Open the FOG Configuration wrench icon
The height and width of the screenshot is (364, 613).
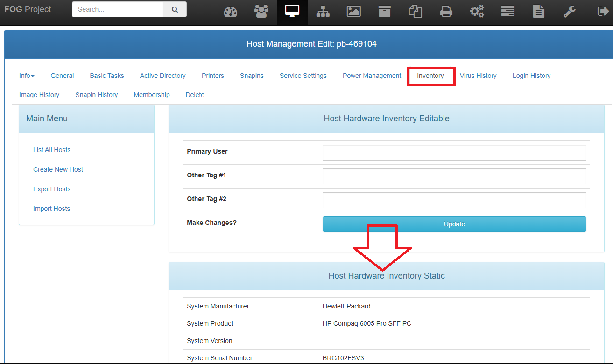pyautogui.click(x=570, y=12)
